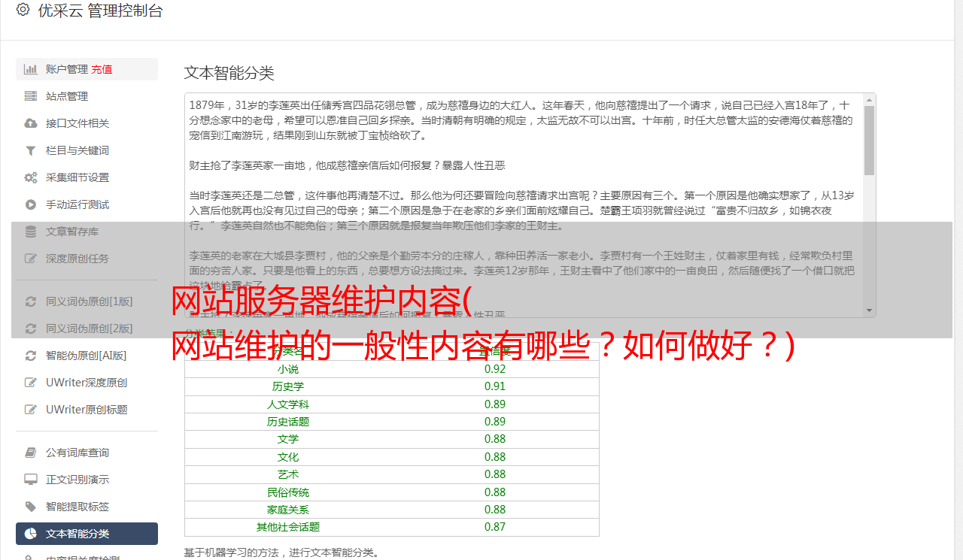Select the cloud upload icon for 接口文件相关

31,123
